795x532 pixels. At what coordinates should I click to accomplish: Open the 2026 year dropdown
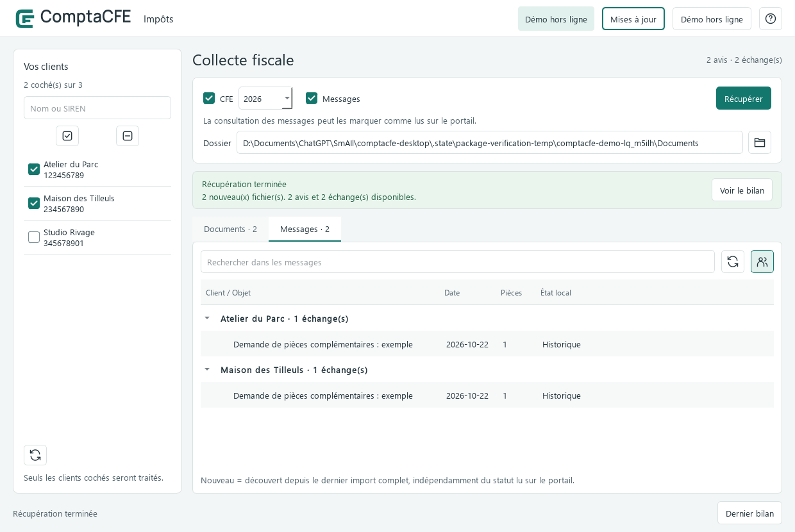(x=265, y=98)
